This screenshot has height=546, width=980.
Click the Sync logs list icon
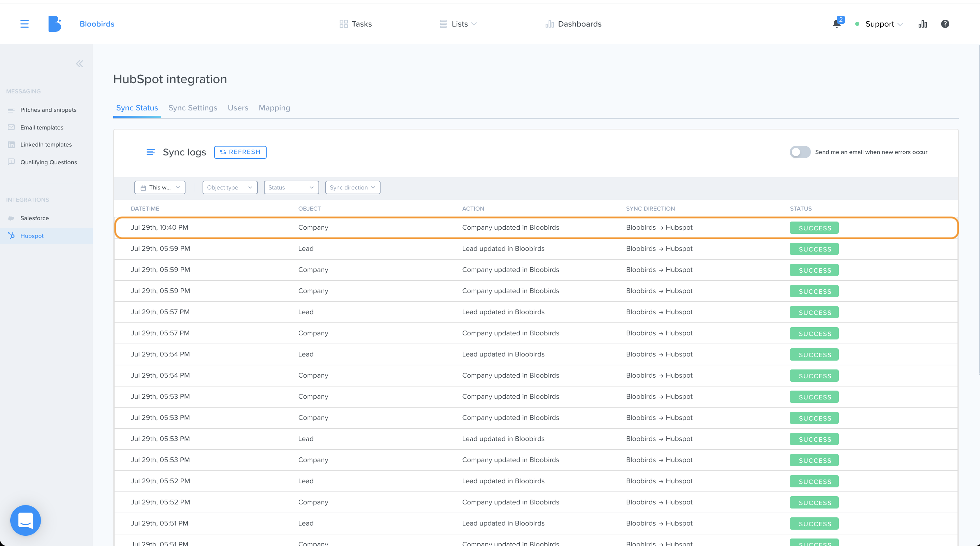click(151, 152)
